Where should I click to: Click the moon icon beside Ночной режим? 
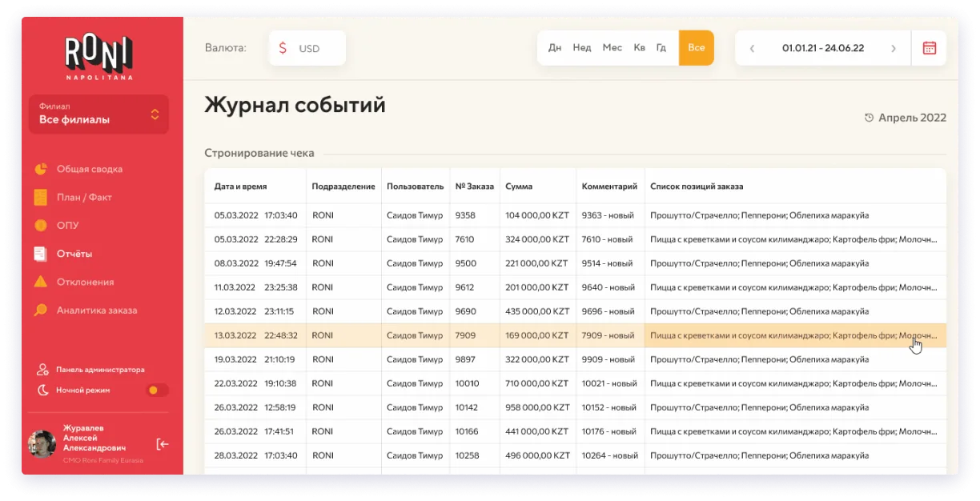(x=43, y=390)
